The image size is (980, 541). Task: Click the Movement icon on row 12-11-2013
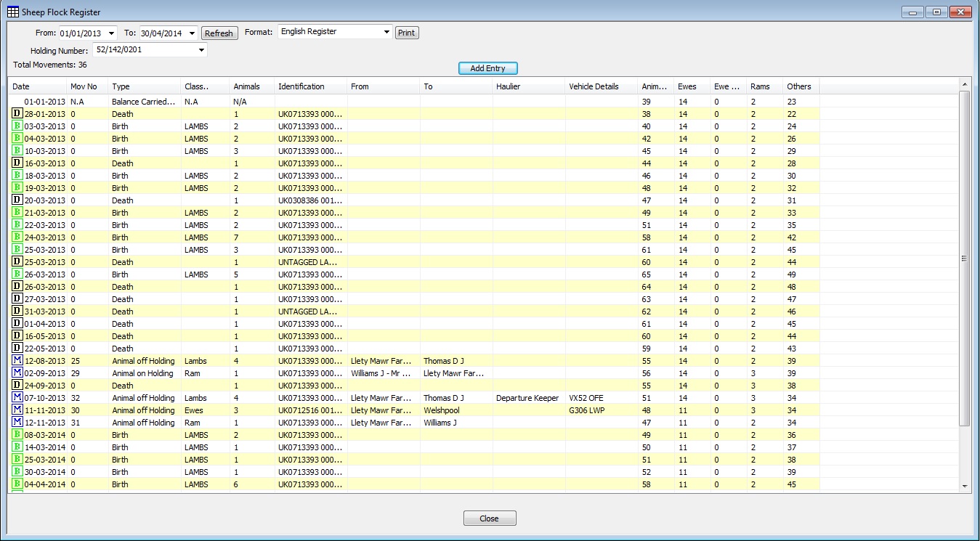point(17,423)
